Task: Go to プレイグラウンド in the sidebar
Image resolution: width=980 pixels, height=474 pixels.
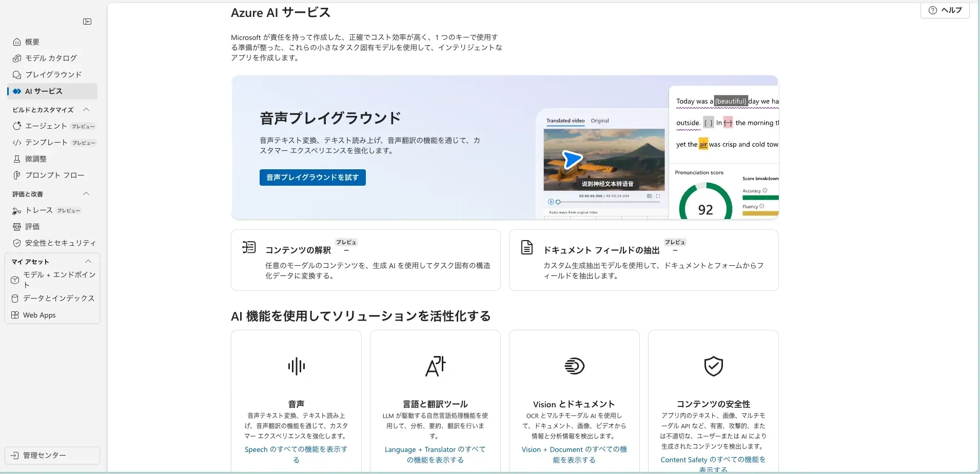Action: (x=53, y=74)
